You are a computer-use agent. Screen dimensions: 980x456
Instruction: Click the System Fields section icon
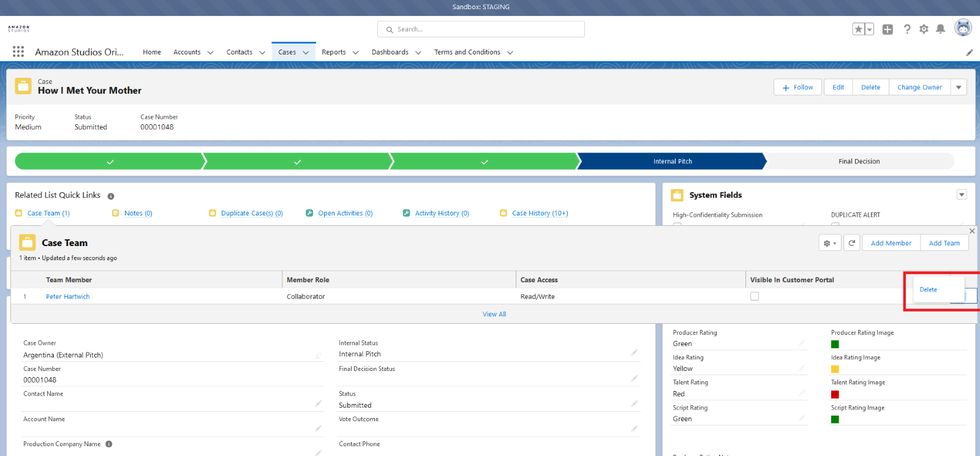tap(677, 195)
